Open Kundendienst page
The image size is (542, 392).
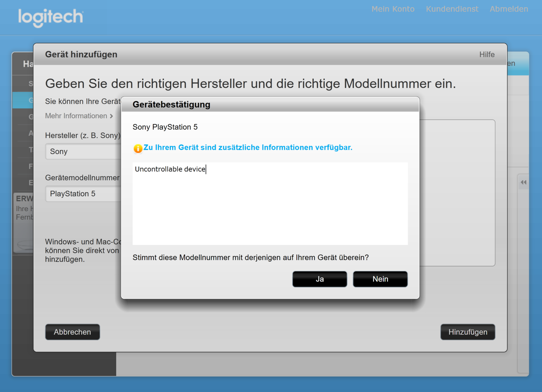point(452,9)
